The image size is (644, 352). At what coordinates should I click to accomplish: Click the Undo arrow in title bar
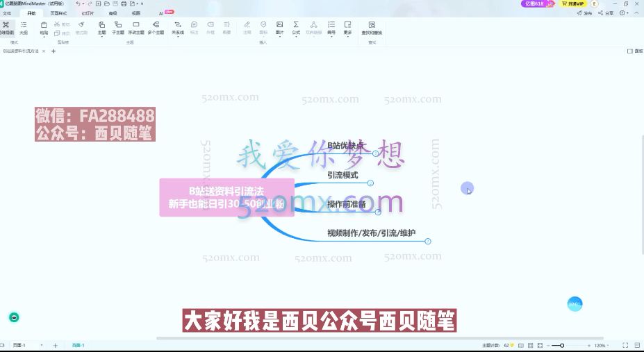tap(78, 3)
